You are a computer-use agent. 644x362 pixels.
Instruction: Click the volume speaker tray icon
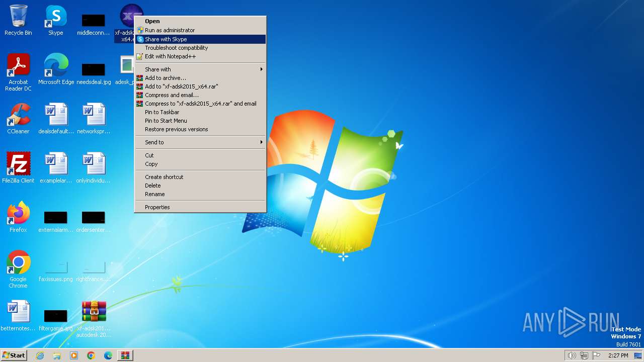coord(572,355)
